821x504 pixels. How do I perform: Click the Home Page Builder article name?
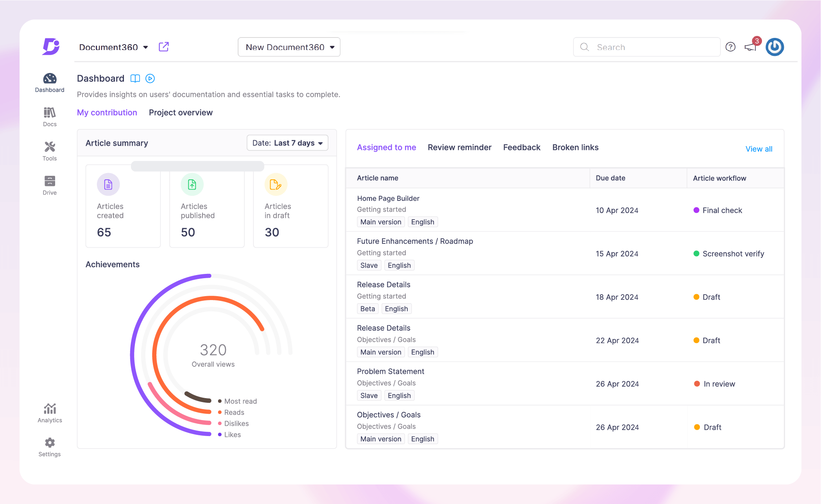tap(388, 198)
